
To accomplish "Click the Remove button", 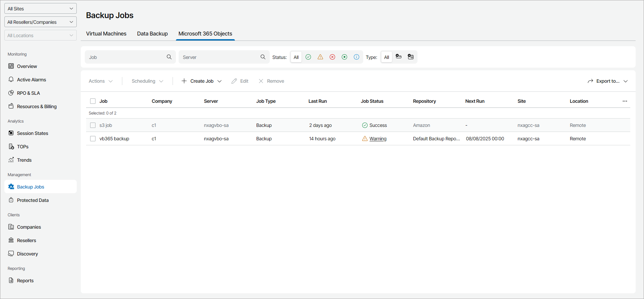I will [271, 81].
